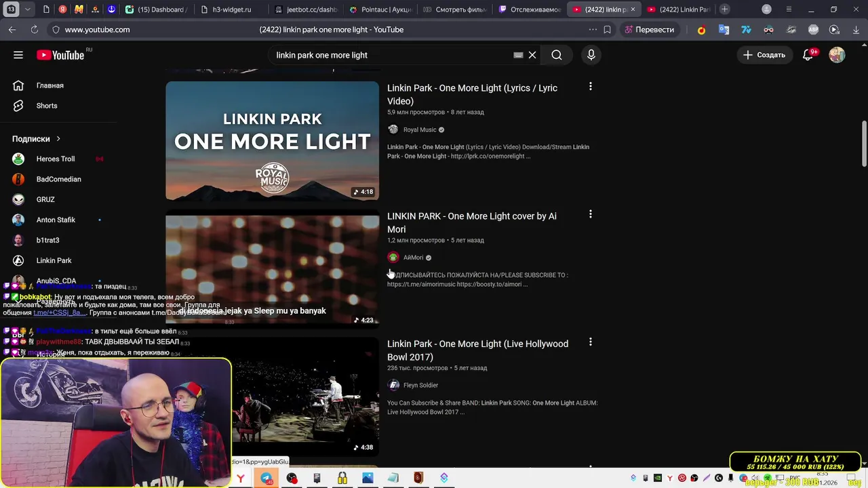Open title Linkin Park - One More Light (Lyrics / Lyric Video)

pos(472,94)
